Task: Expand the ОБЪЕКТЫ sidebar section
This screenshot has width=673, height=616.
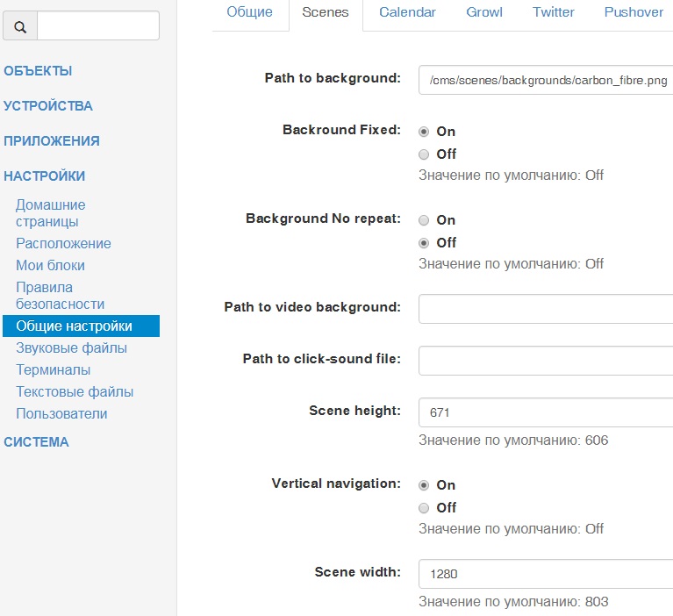Action: tap(38, 71)
